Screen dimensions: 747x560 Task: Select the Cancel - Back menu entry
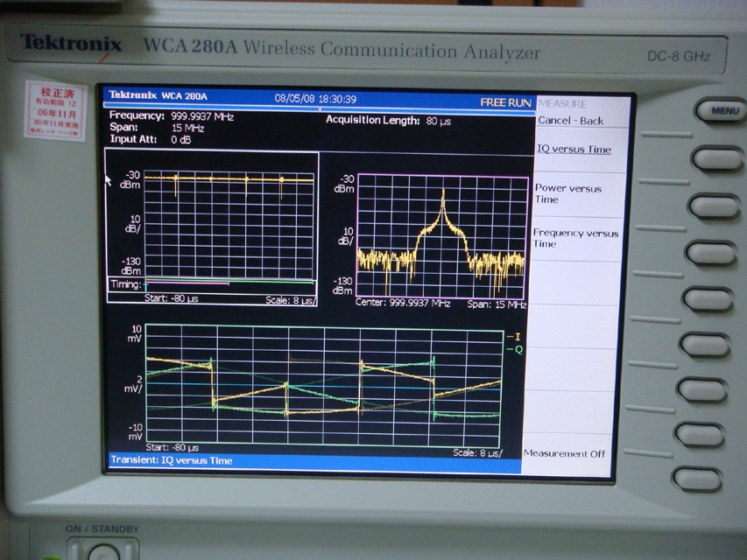click(570, 121)
